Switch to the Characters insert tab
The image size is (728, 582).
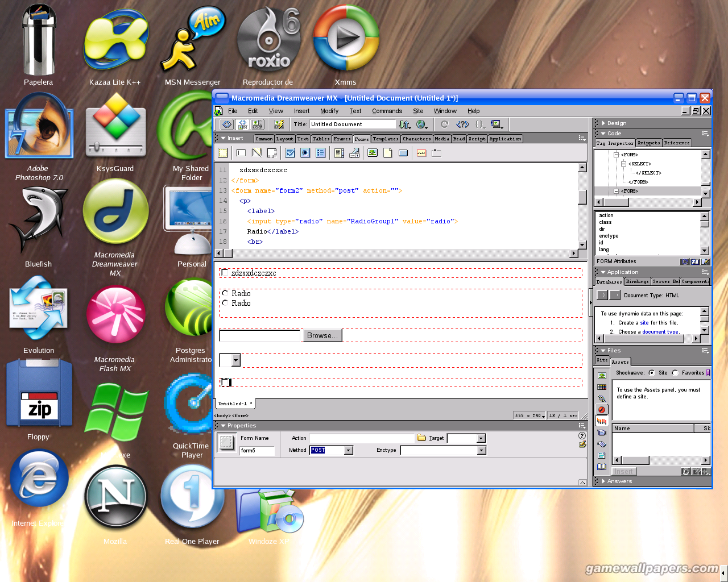click(x=416, y=139)
